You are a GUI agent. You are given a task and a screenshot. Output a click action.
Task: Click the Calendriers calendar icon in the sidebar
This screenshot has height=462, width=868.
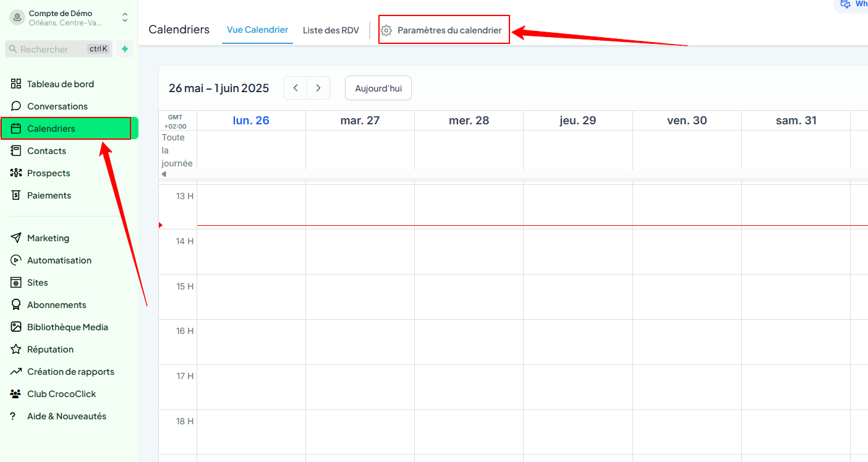pos(16,129)
